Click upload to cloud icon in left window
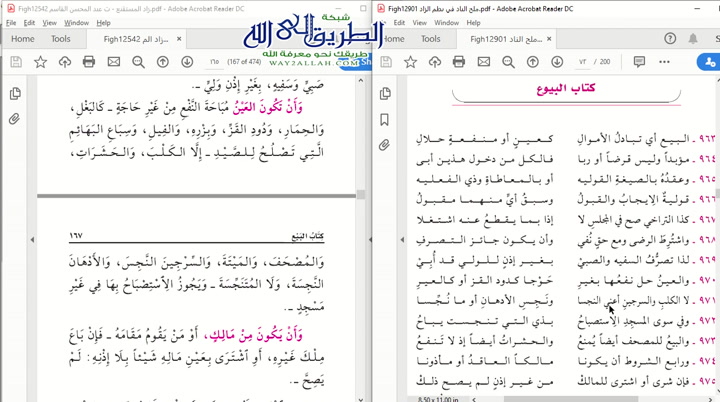The height and width of the screenshot is (402, 720). [65, 62]
